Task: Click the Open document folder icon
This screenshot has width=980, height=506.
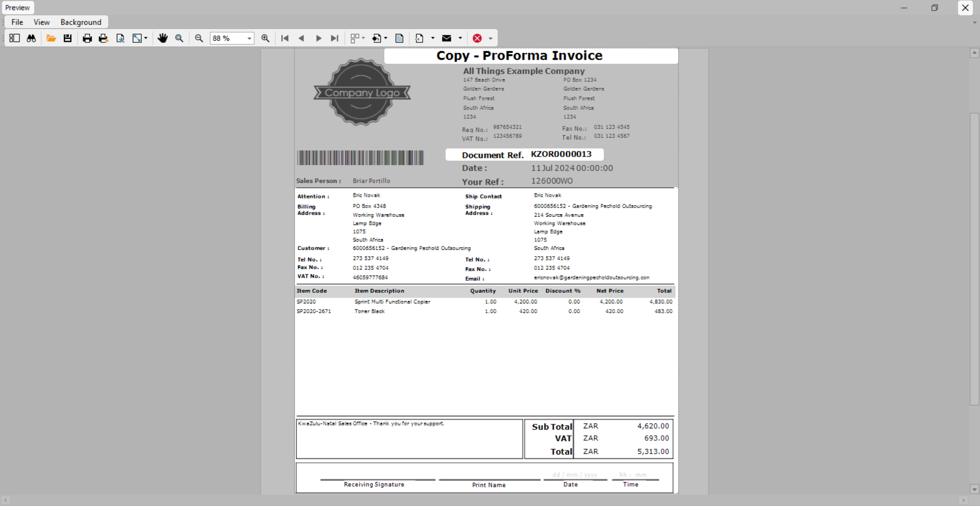Action: [51, 38]
